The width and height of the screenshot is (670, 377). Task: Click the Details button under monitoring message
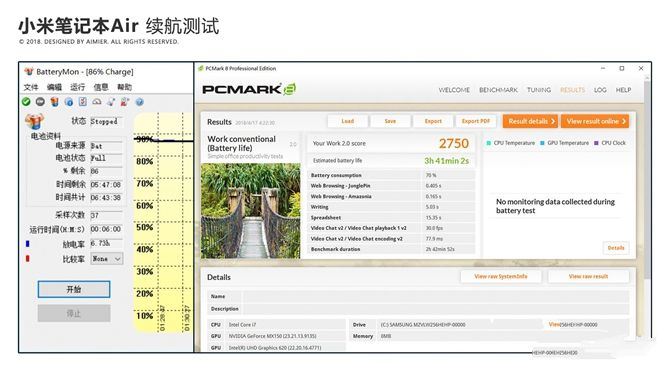pyautogui.click(x=616, y=248)
